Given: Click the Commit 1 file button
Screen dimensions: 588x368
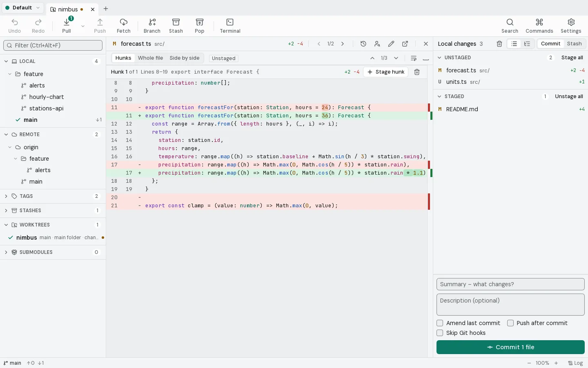Looking at the screenshot, I should tap(510, 347).
